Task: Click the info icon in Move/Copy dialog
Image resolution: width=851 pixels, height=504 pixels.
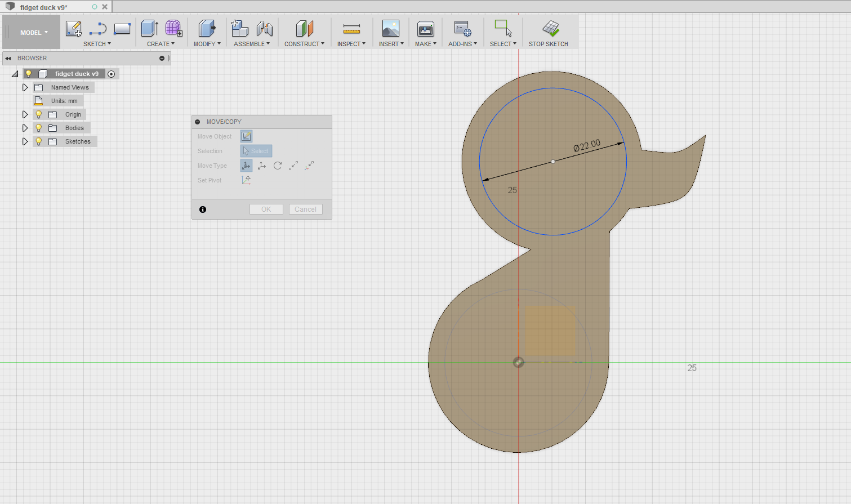Action: [203, 209]
